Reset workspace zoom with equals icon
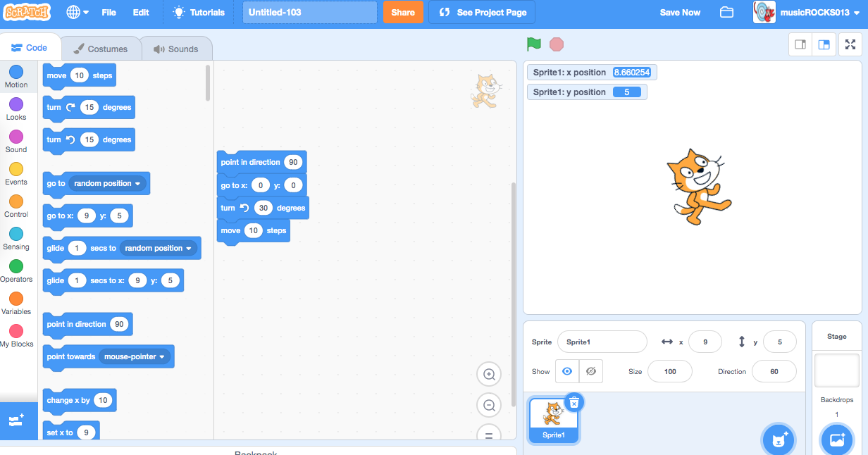 (489, 432)
